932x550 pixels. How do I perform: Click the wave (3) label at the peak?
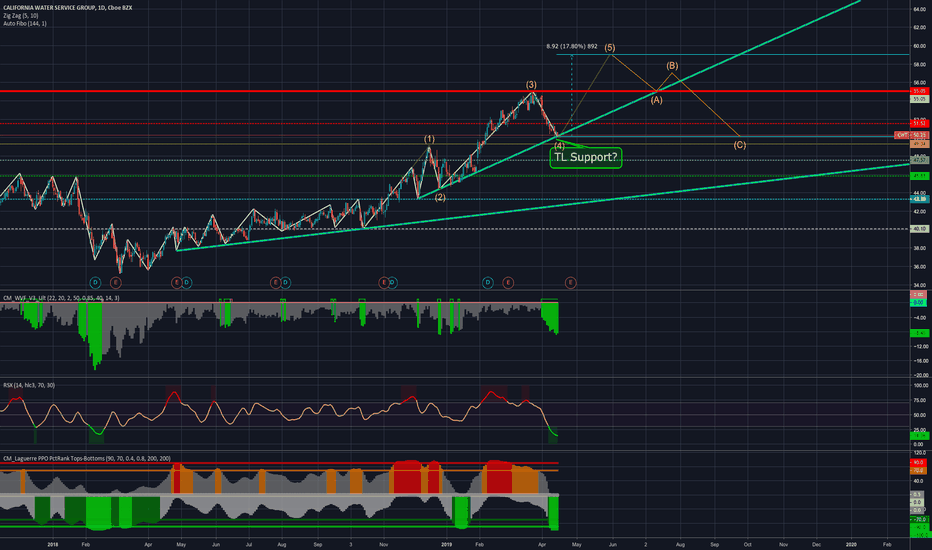click(x=531, y=85)
